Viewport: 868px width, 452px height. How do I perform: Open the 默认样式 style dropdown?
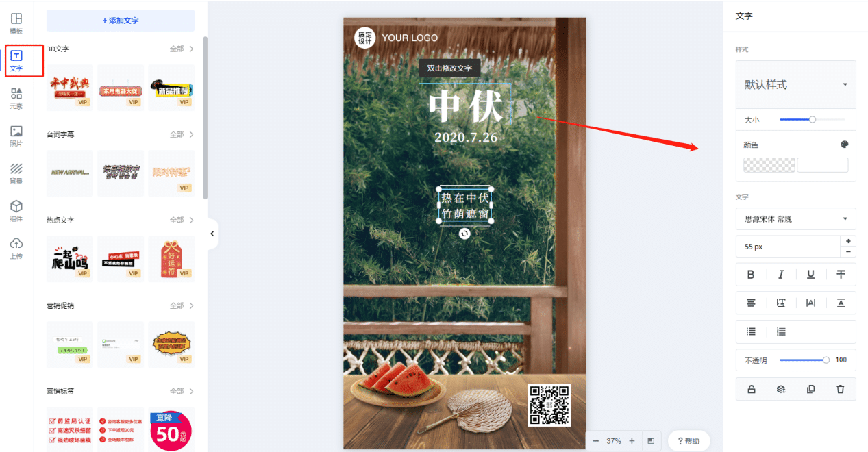click(796, 84)
